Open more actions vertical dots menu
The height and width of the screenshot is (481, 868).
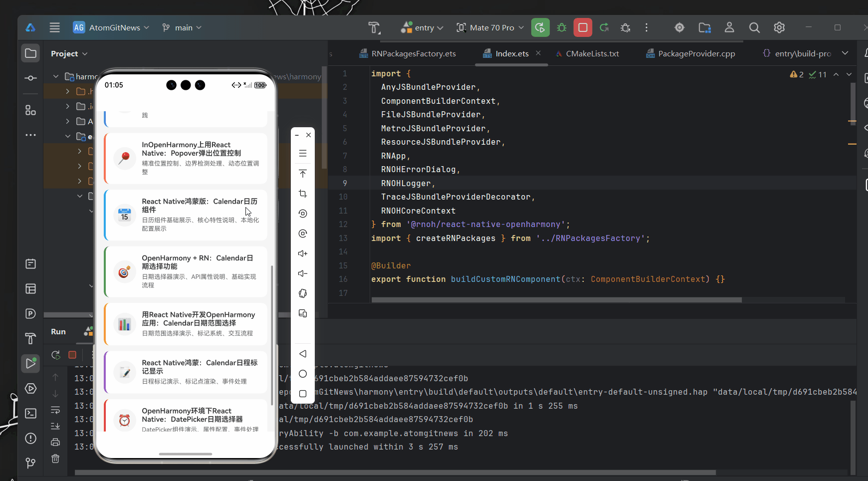[x=647, y=27]
